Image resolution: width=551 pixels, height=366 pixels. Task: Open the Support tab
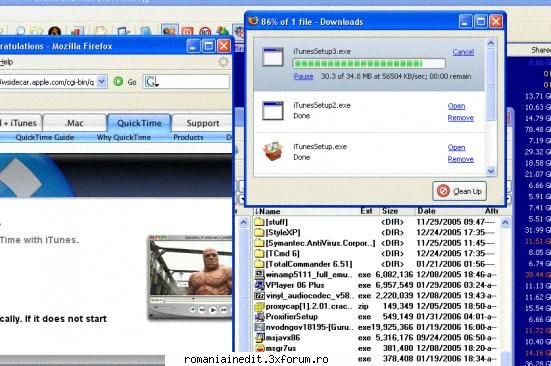point(203,123)
